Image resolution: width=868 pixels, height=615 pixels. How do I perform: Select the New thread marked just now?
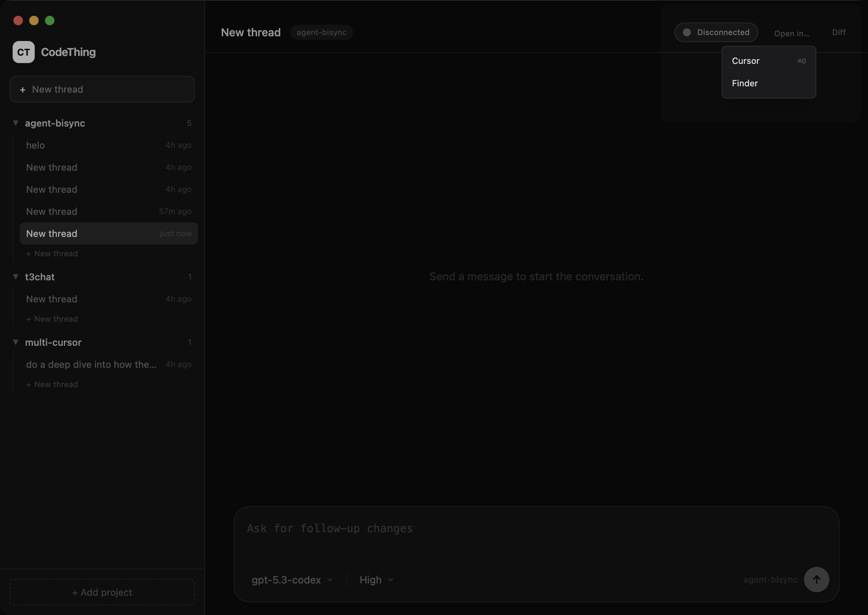pos(109,233)
